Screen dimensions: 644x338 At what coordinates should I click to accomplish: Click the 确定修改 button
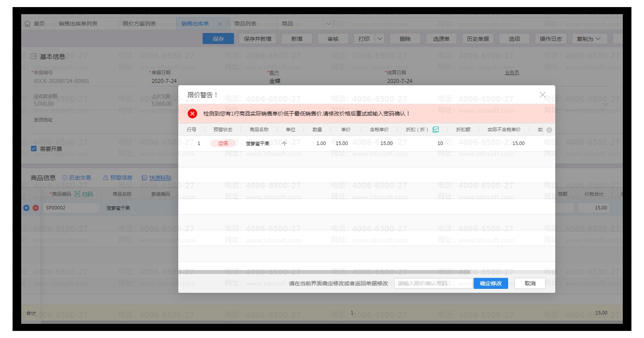(490, 283)
